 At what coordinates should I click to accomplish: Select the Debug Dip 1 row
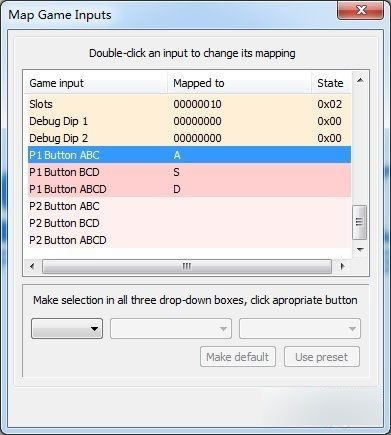point(189,121)
